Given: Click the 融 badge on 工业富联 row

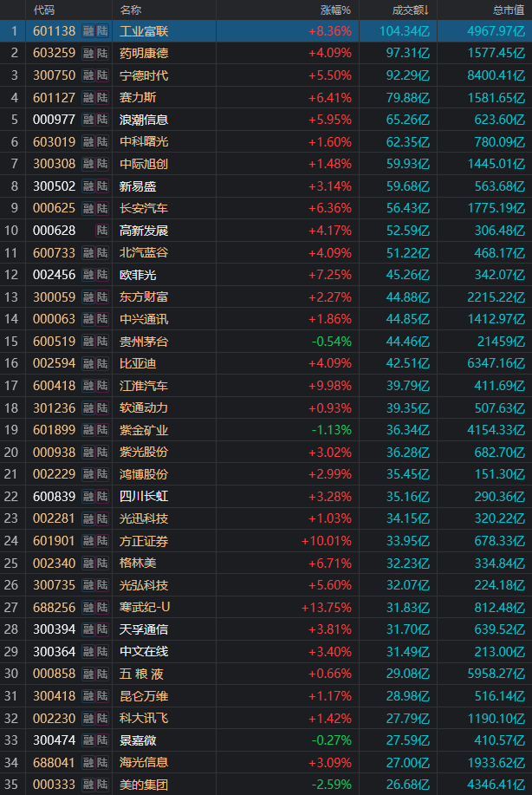Looking at the screenshot, I should (x=88, y=31).
